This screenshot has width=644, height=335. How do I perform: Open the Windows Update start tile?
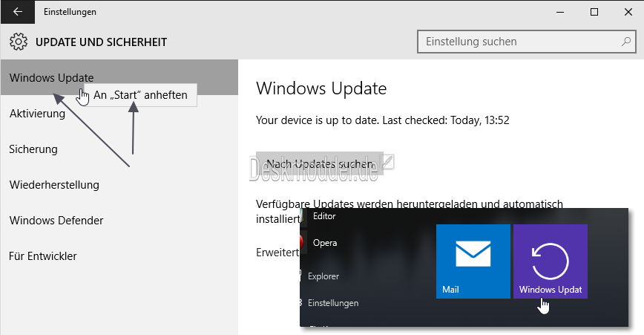[551, 261]
